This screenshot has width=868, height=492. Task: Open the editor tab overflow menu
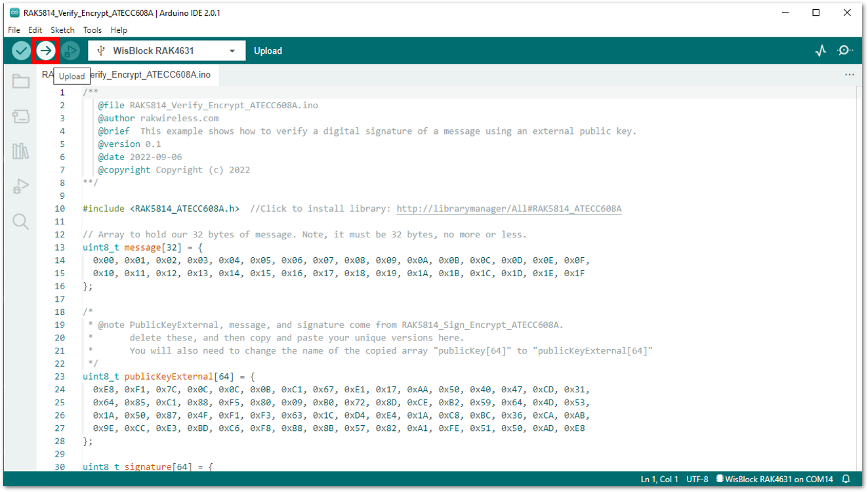click(x=850, y=75)
